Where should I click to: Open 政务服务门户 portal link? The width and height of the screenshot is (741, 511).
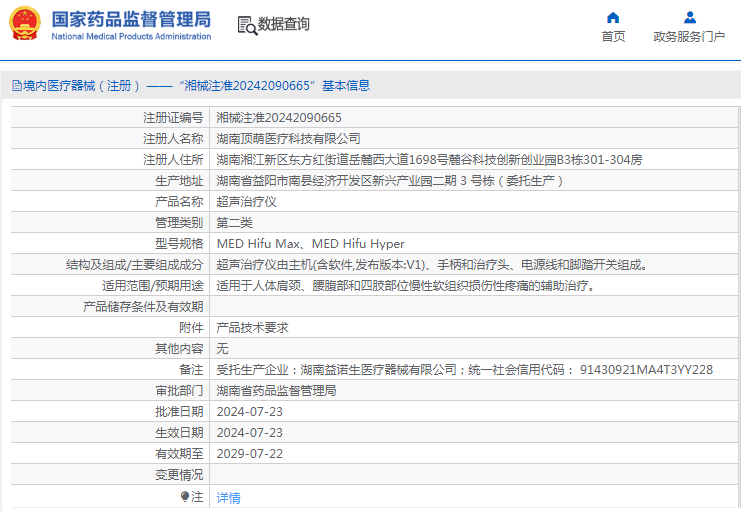[x=689, y=36]
